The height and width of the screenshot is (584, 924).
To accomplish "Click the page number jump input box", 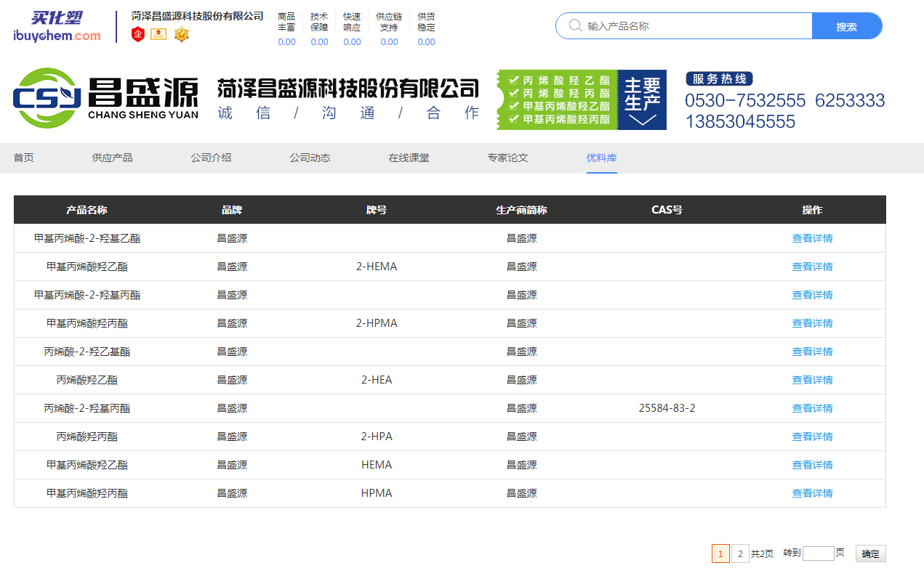I will point(818,553).
